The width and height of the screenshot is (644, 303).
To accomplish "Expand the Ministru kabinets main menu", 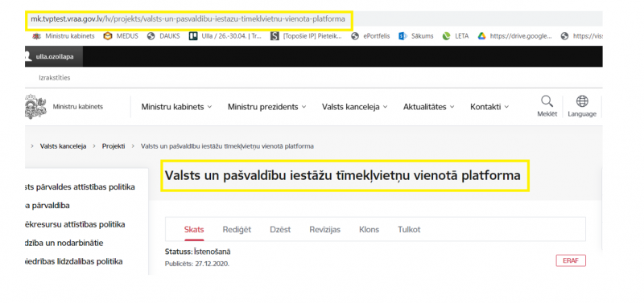I will 176,107.
